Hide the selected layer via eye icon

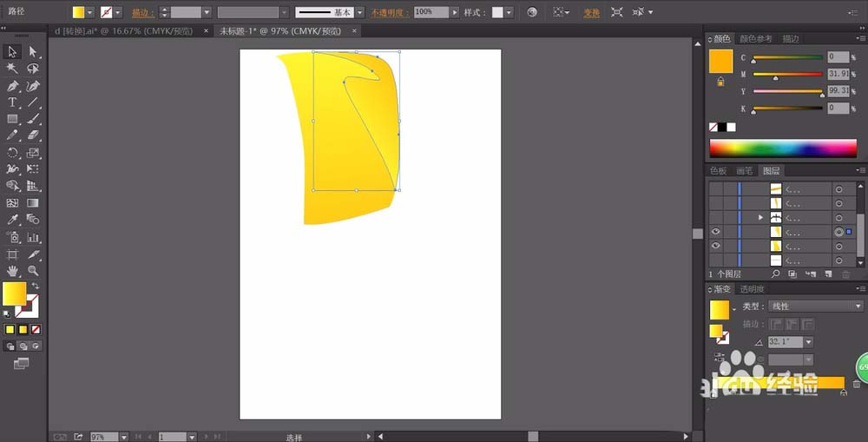[716, 232]
